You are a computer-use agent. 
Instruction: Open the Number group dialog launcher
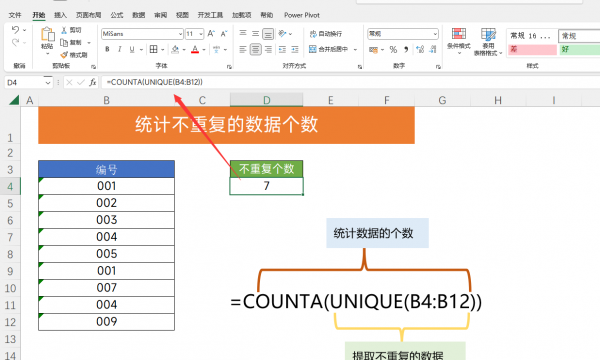[438, 67]
